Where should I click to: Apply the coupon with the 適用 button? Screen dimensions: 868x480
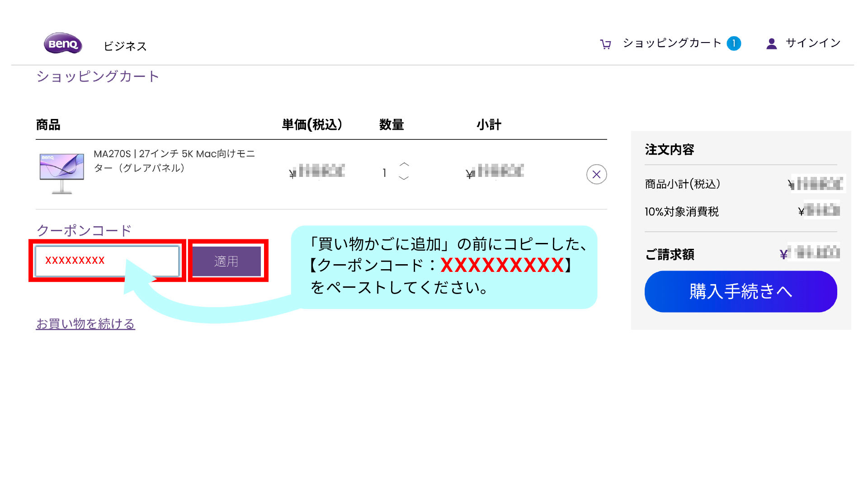(x=226, y=261)
